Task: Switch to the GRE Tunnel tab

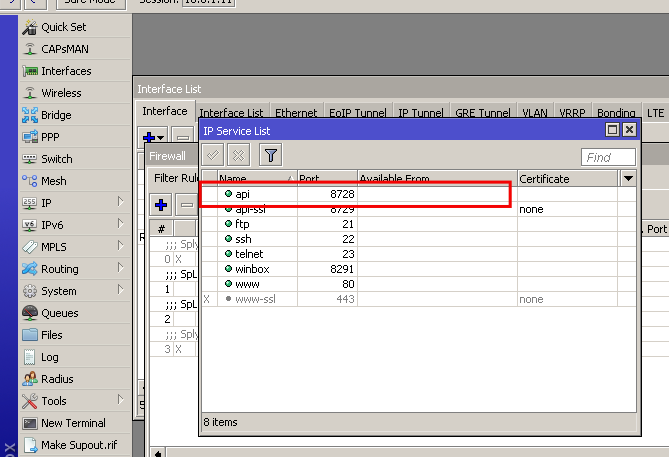Action: [x=483, y=113]
